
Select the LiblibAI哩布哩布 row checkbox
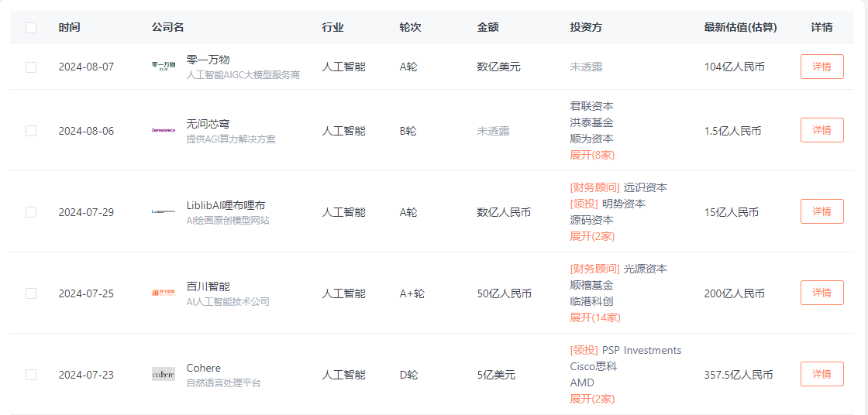(x=31, y=212)
